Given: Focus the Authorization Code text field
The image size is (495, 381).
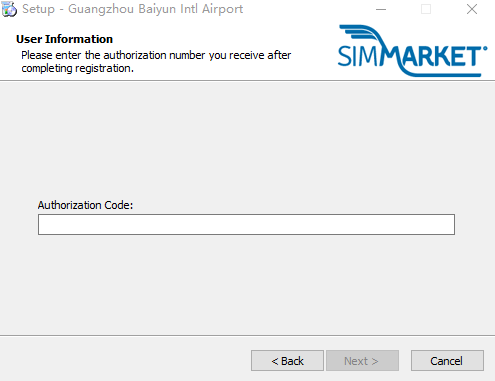Looking at the screenshot, I should point(246,224).
